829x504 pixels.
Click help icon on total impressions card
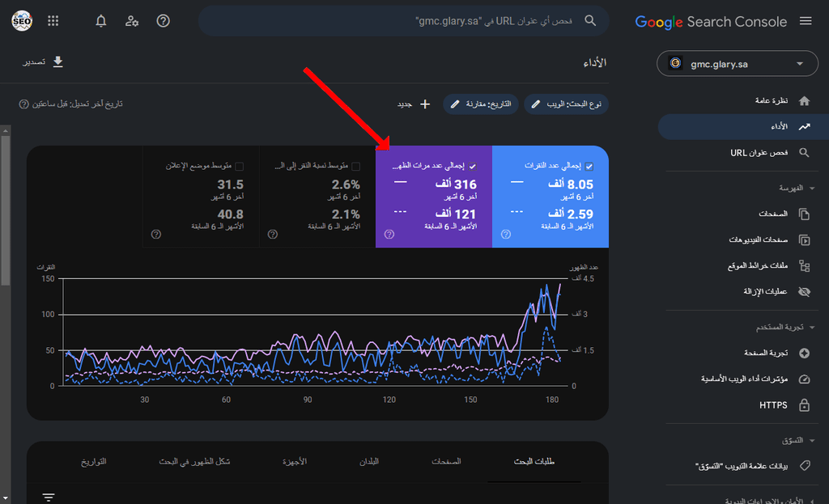[x=389, y=234]
